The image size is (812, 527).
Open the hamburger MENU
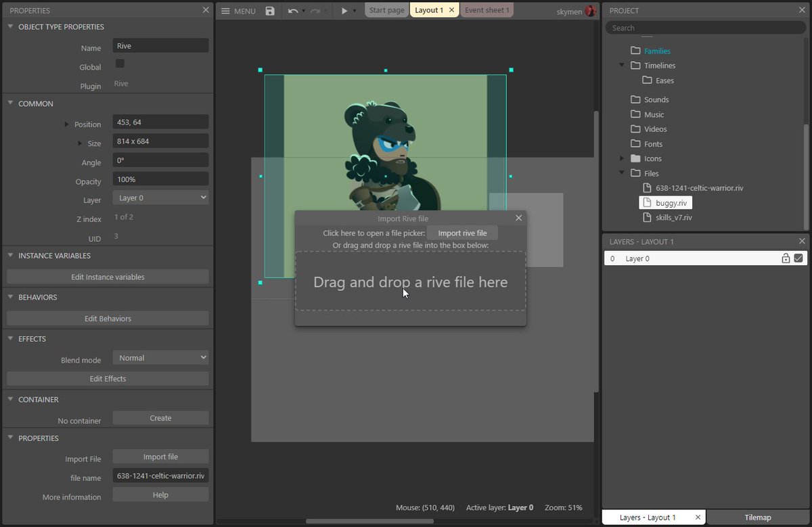239,11
